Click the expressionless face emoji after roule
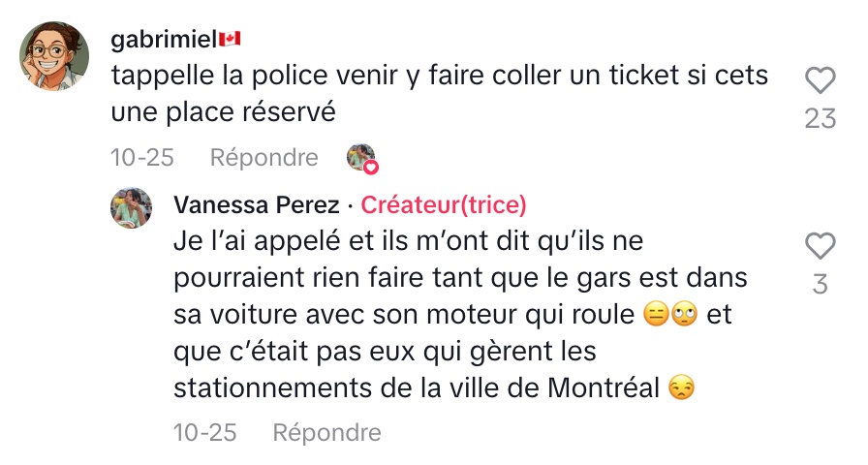The height and width of the screenshot is (465, 868). [656, 314]
